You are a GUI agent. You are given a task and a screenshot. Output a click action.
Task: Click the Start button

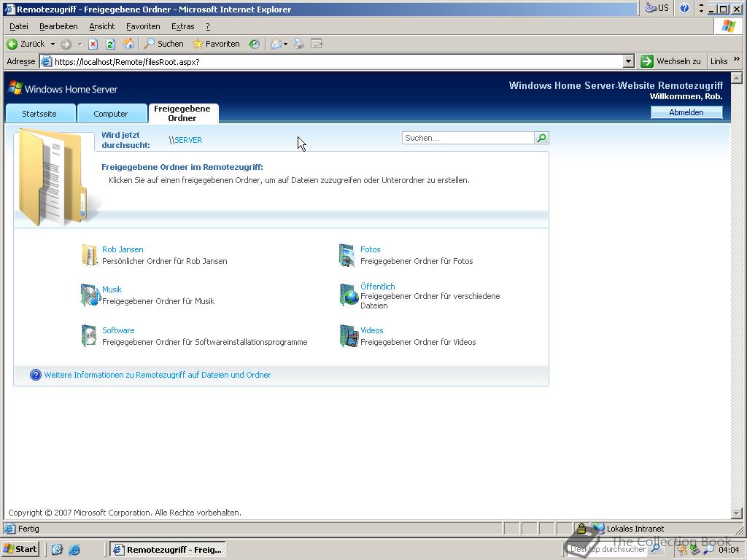point(20,550)
